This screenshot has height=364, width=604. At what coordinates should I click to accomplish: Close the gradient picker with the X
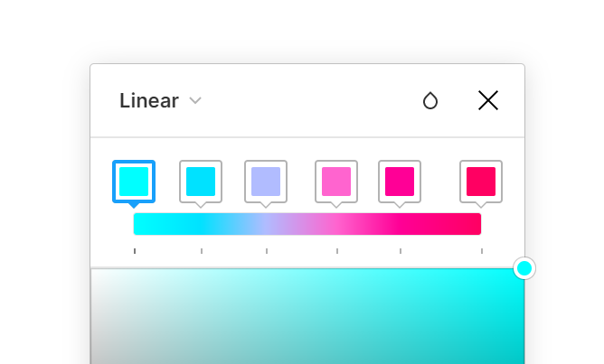488,100
